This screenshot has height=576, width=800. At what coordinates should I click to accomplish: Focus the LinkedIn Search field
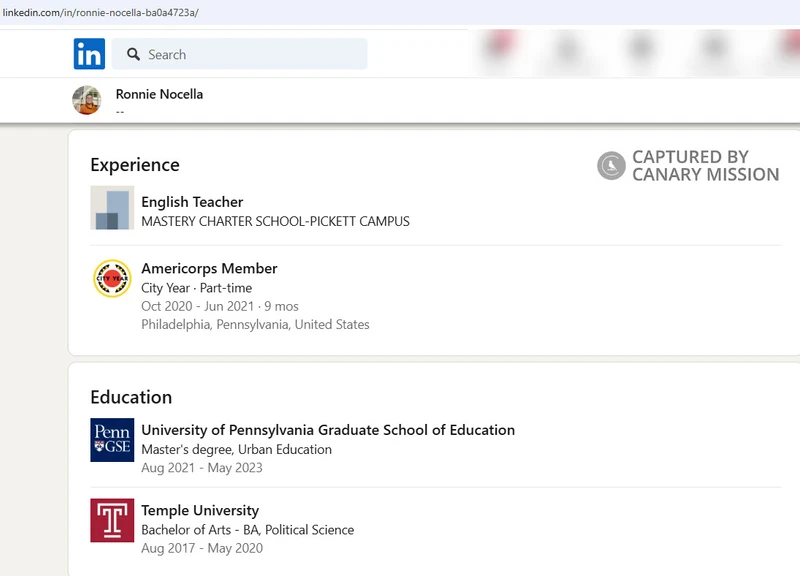239,54
